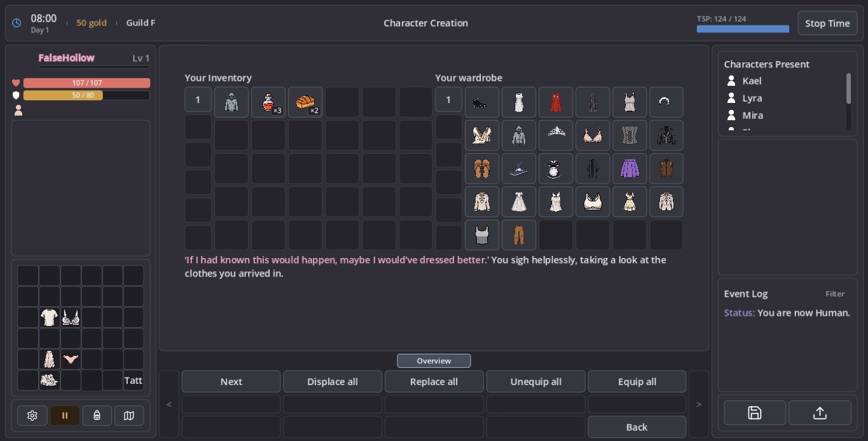Image resolution: width=868 pixels, height=441 pixels.
Task: Go to next action page arrow
Action: (x=699, y=404)
